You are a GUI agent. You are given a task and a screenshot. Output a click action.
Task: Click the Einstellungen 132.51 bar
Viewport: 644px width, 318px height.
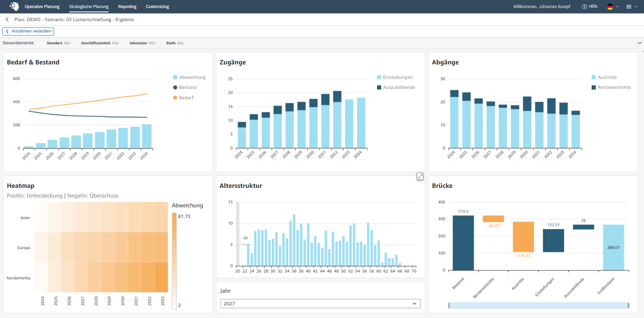tap(553, 241)
